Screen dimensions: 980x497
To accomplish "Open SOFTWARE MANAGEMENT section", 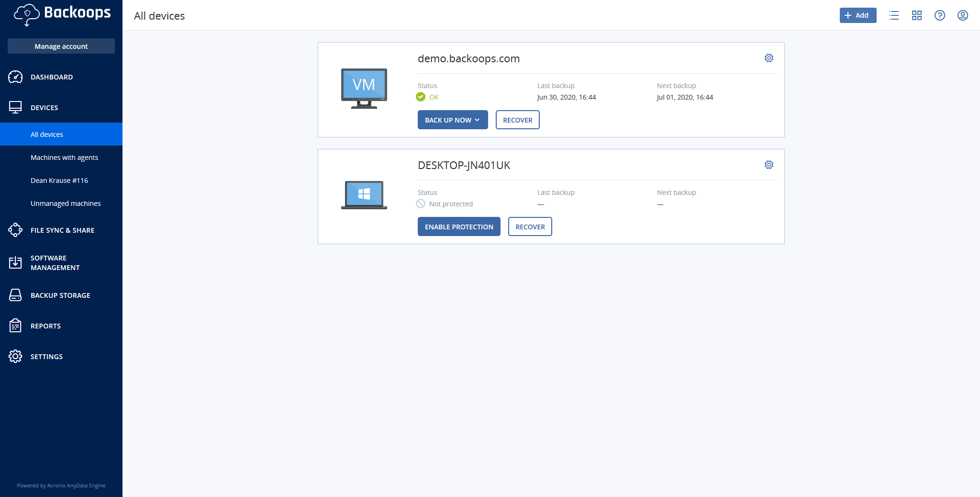I will (61, 262).
